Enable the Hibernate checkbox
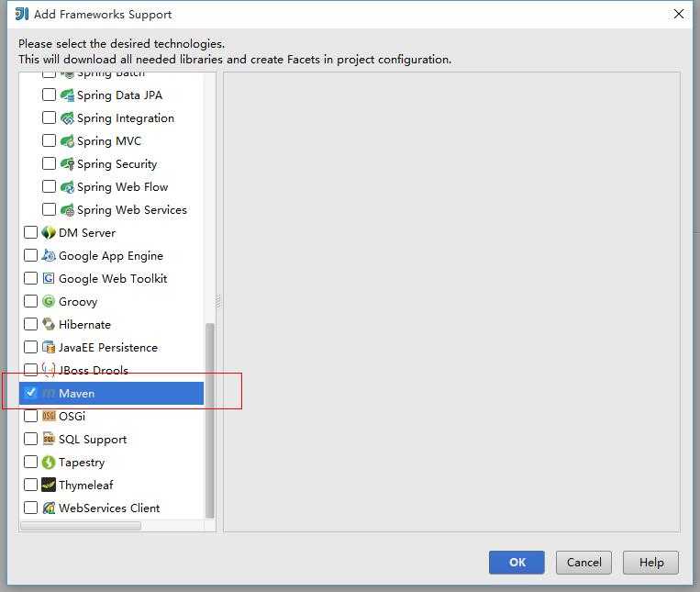The width and height of the screenshot is (700, 592). pos(30,324)
